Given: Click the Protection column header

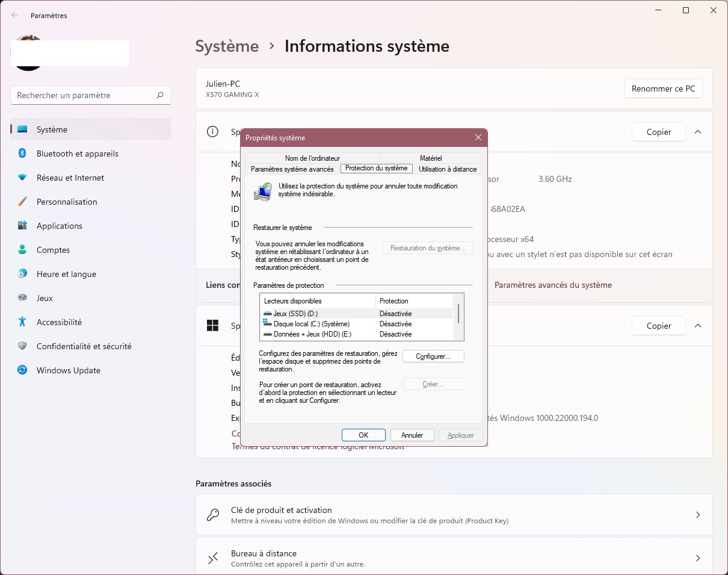Looking at the screenshot, I should (x=414, y=301).
